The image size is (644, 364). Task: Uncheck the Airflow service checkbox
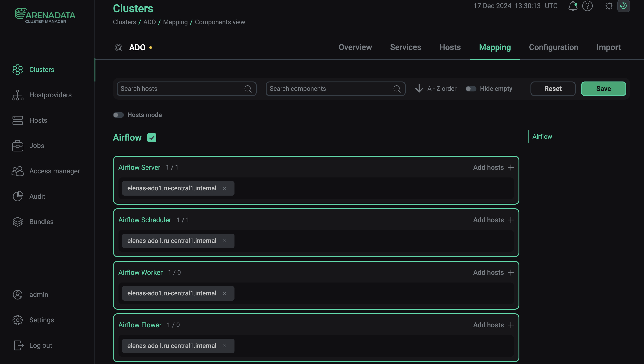pos(152,137)
